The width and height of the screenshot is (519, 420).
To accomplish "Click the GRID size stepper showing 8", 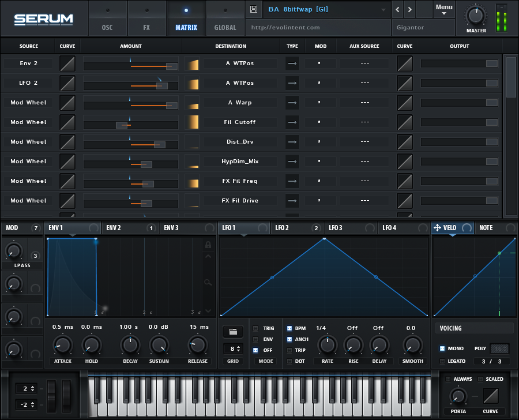I will click(235, 349).
